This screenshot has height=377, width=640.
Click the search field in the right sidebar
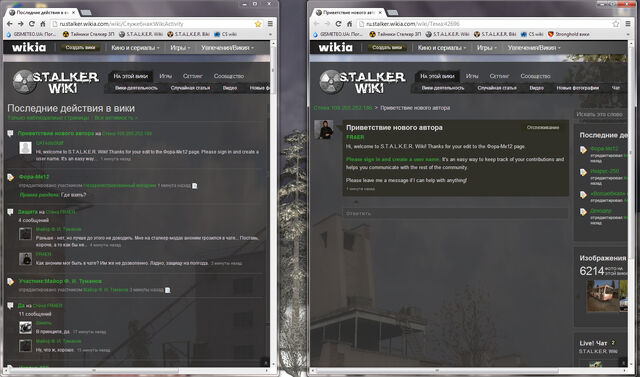(601, 114)
